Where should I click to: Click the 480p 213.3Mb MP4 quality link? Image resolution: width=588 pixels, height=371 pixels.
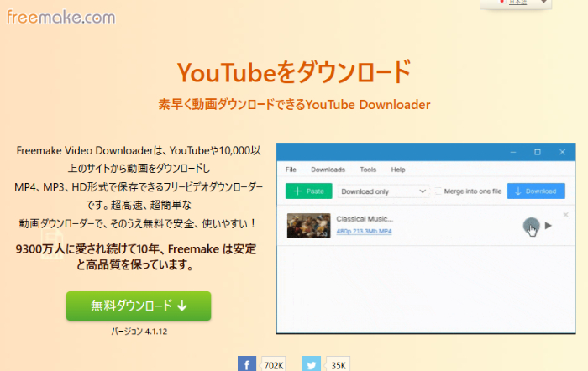pos(364,231)
